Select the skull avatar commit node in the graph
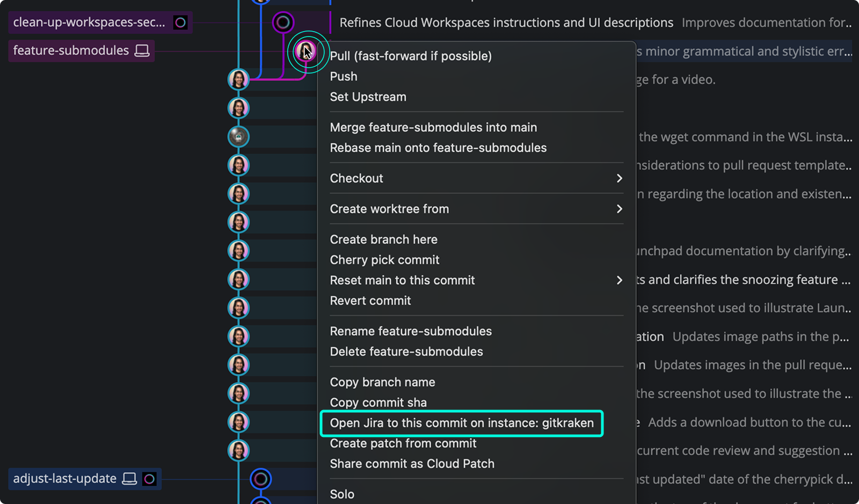The width and height of the screenshot is (859, 504). coord(238,136)
